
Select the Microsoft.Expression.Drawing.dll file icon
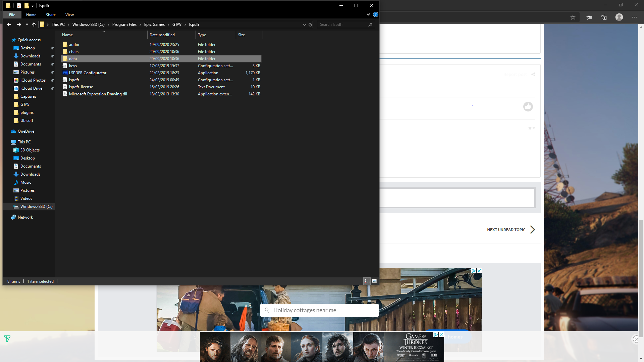click(65, 94)
